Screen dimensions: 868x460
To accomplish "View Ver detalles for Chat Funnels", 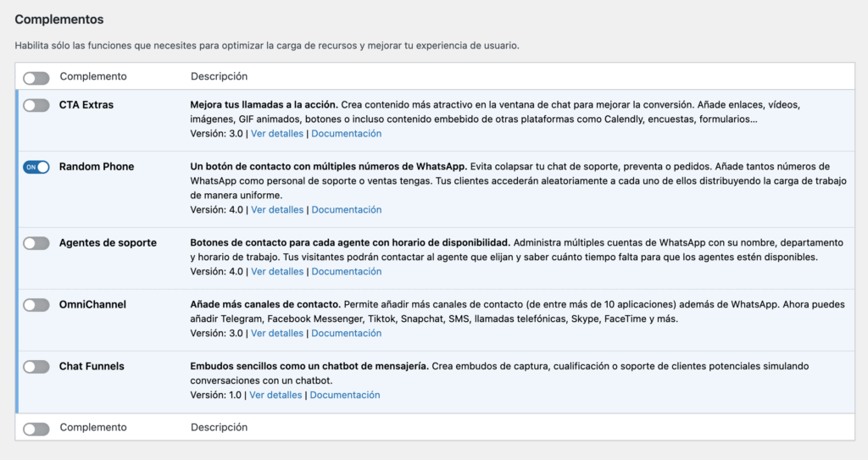I will (275, 396).
